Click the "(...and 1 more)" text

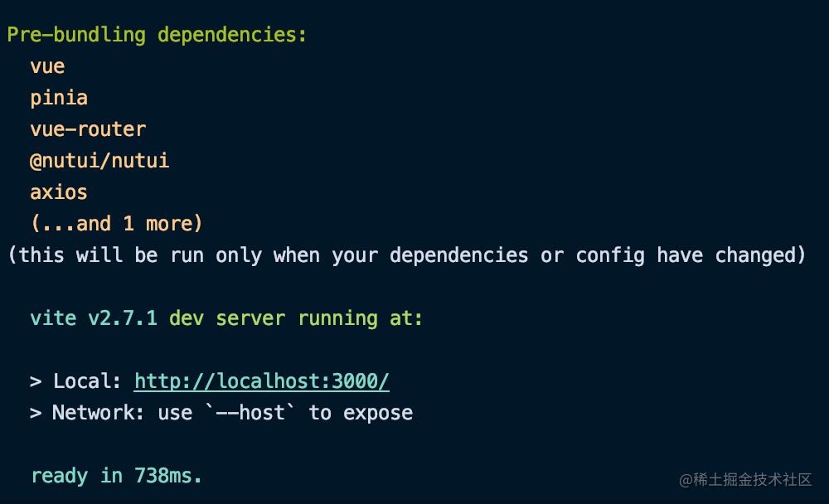pyautogui.click(x=116, y=224)
